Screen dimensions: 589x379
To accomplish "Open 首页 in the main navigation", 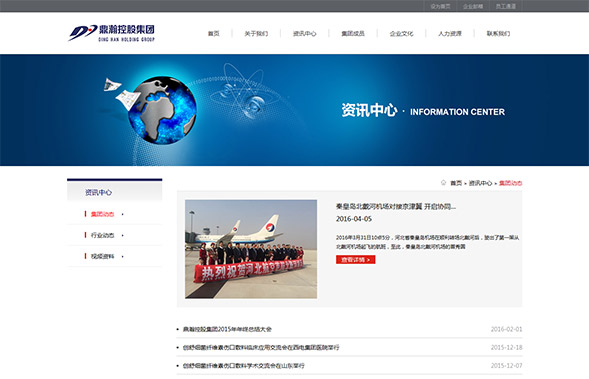I will pyautogui.click(x=214, y=33).
